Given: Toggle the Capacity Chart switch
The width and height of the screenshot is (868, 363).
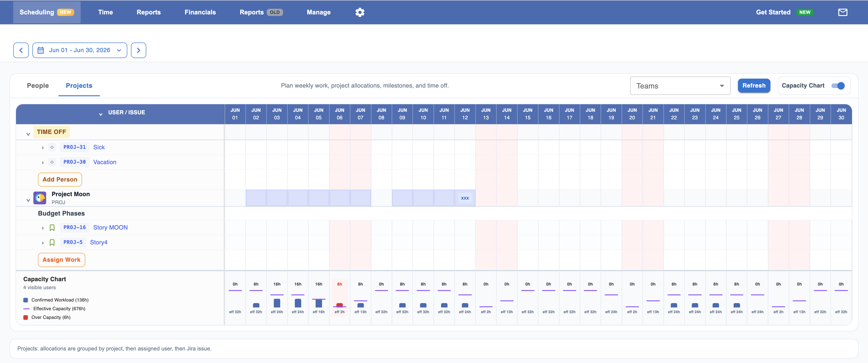Looking at the screenshot, I should (x=838, y=86).
